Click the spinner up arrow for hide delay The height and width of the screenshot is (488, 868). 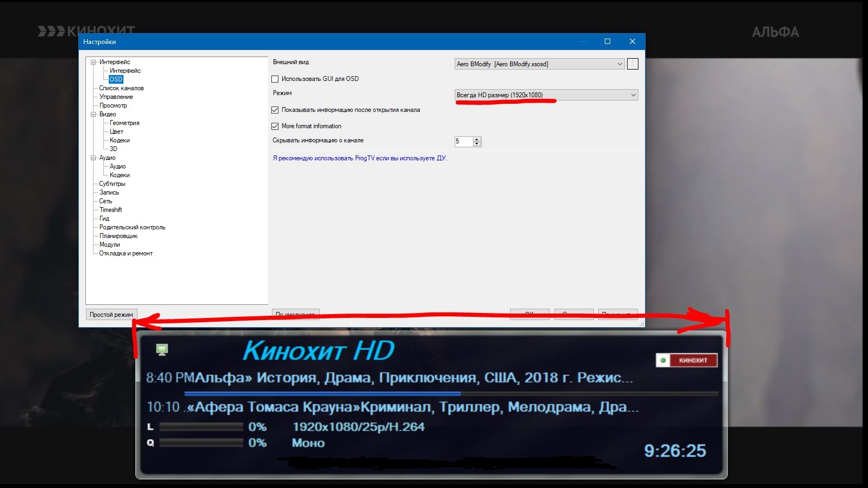[x=477, y=139]
